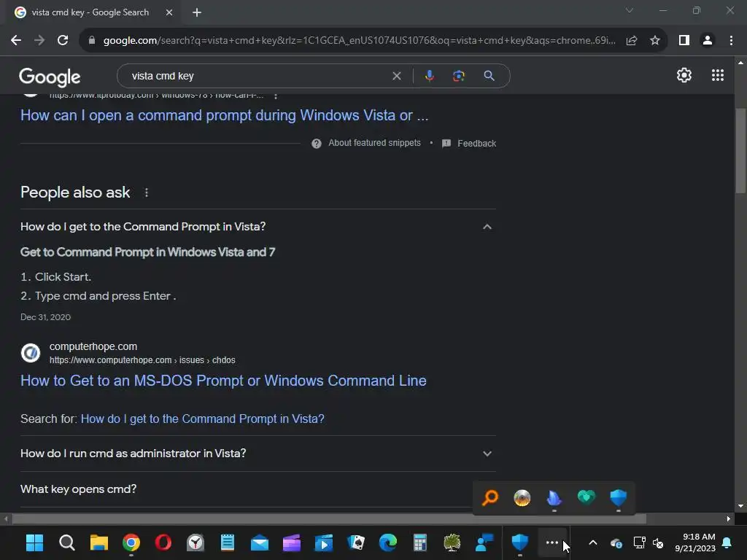This screenshot has height=560, width=747.
Task: Click the address bar URL
Action: pyautogui.click(x=359, y=41)
